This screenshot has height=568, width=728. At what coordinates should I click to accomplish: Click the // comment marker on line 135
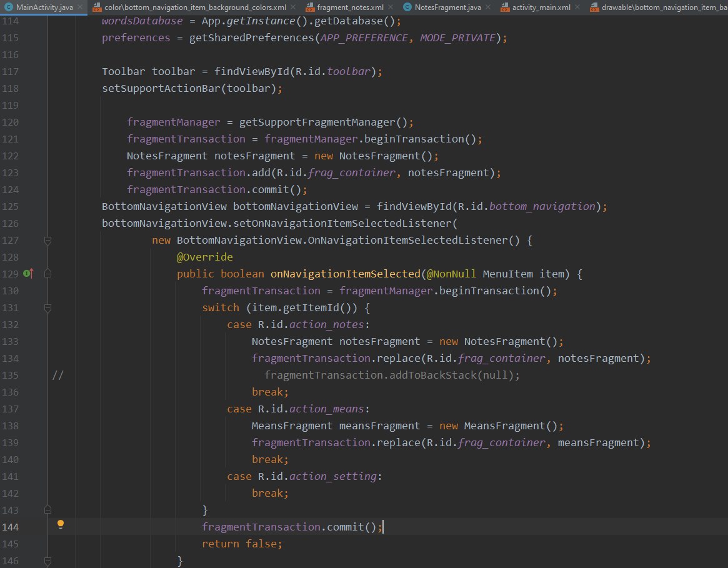[x=57, y=375]
